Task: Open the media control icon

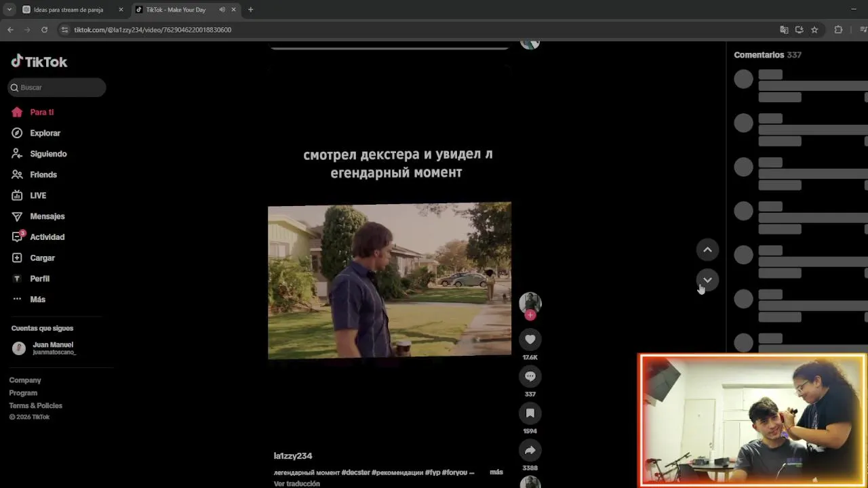Action: 863,30
